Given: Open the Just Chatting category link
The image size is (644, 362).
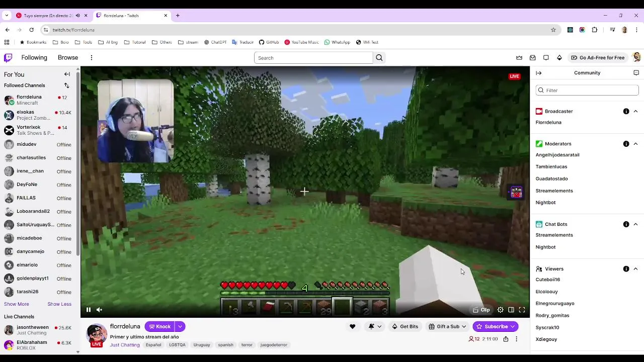Looking at the screenshot, I should click(x=125, y=345).
